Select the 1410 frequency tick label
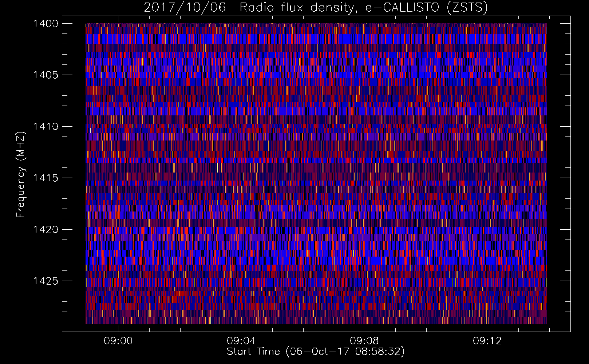The width and height of the screenshot is (589, 364). click(46, 127)
